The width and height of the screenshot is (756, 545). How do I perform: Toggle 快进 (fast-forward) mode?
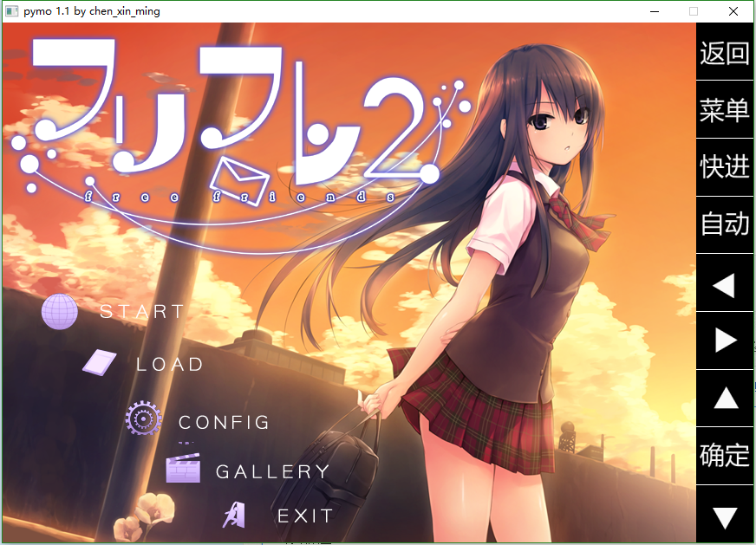[x=725, y=167]
